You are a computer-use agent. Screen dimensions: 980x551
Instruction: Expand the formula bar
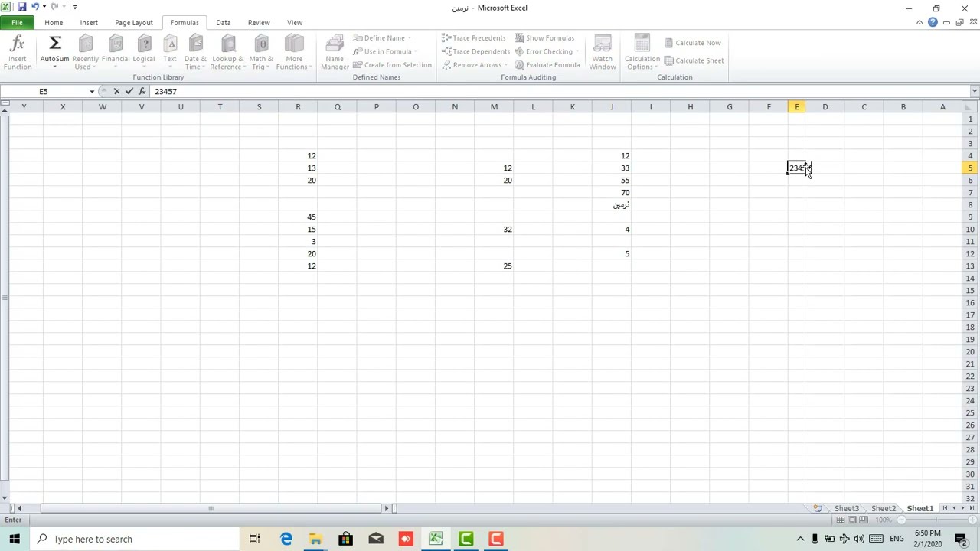[x=974, y=91]
